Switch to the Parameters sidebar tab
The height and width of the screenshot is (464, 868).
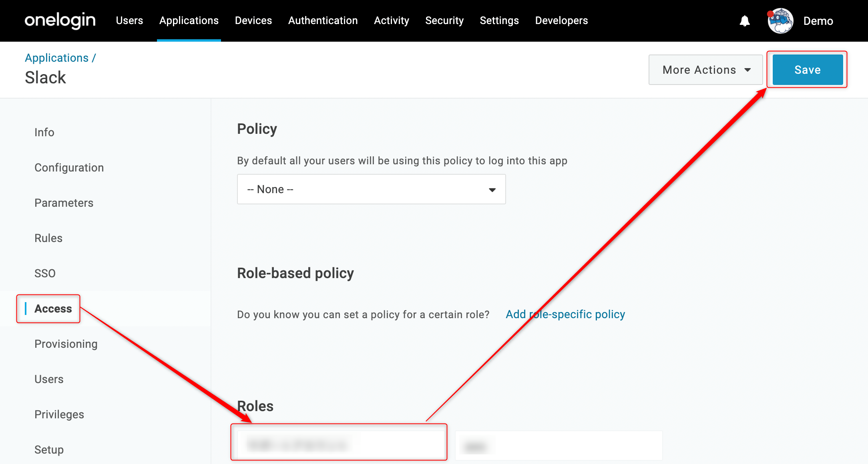pos(64,203)
